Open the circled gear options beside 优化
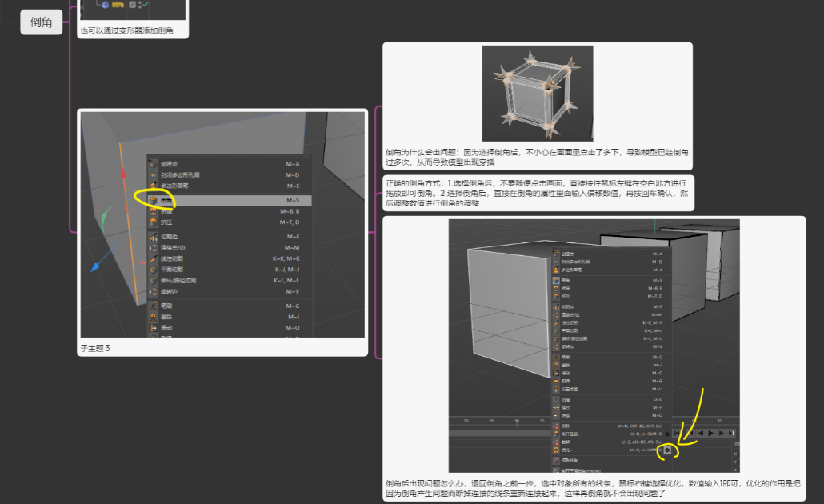The image size is (824, 504). click(667, 450)
